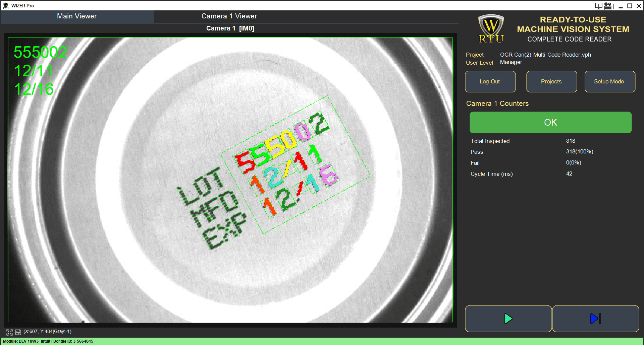Open the machine tools settings icon in title bar
Image resolution: width=644 pixels, height=345 pixels.
click(608, 6)
